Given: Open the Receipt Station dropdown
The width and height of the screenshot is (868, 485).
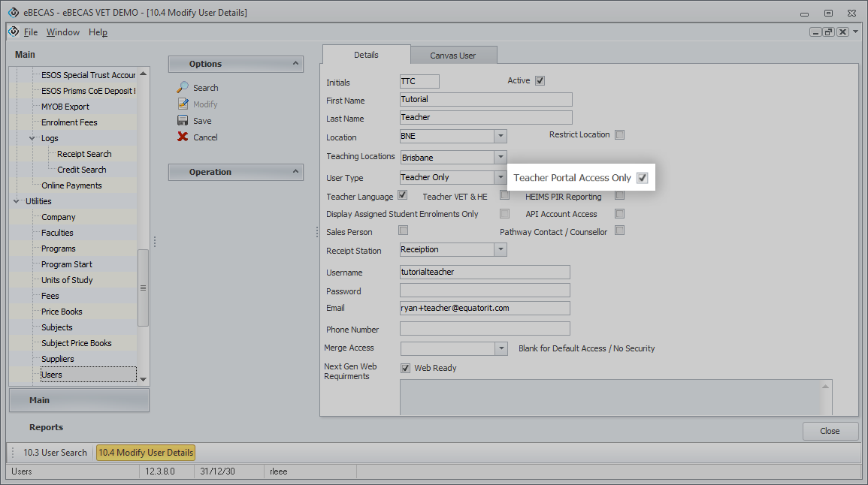Looking at the screenshot, I should tap(501, 249).
